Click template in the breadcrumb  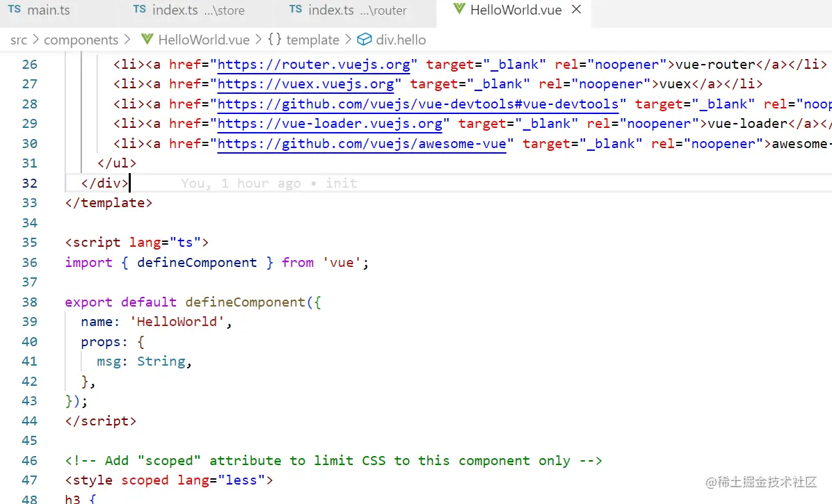pos(312,40)
